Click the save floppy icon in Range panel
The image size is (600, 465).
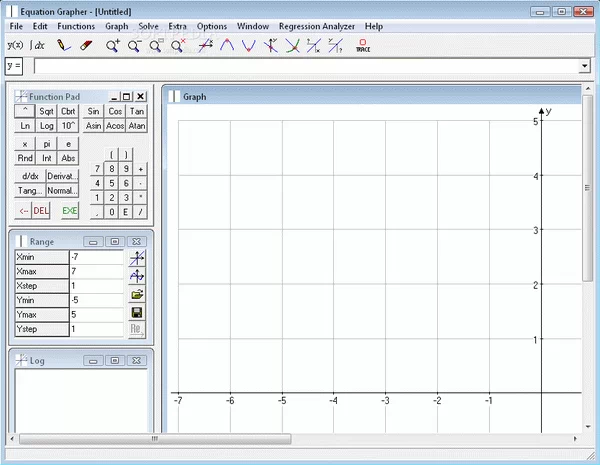tap(137, 312)
